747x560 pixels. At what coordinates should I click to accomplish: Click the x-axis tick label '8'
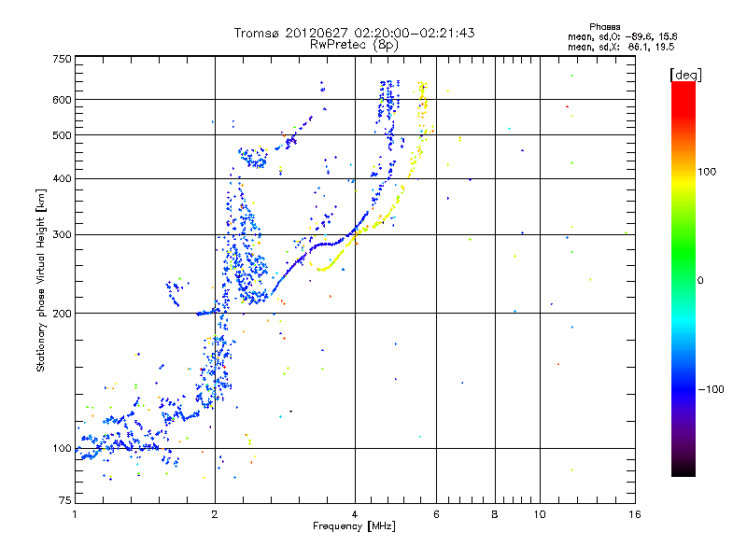pos(495,514)
